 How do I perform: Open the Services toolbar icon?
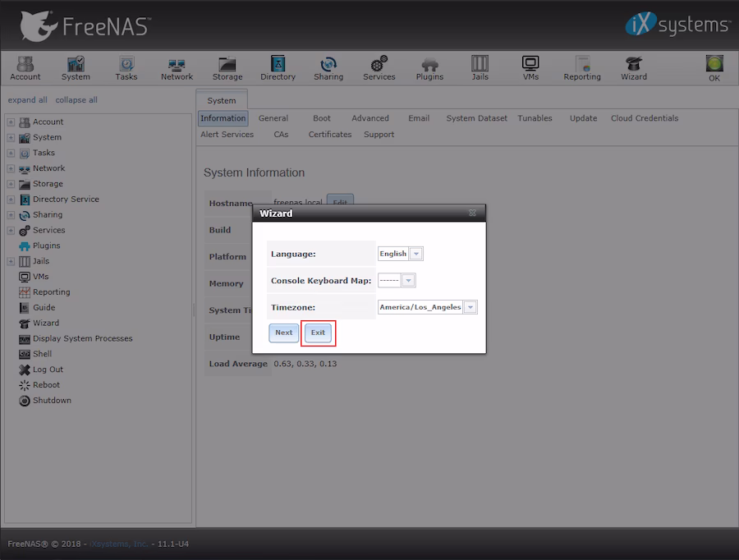[379, 68]
